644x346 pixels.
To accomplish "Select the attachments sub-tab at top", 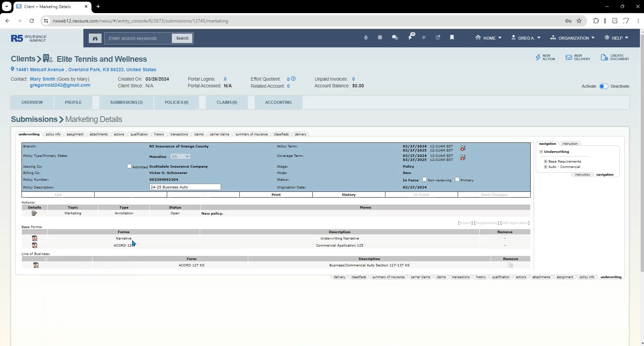I will [99, 134].
